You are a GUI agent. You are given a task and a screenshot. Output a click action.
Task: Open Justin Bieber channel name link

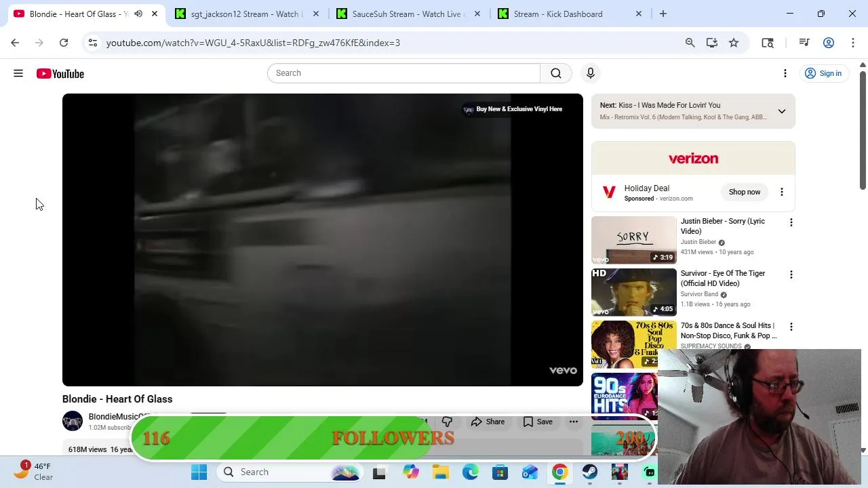point(698,242)
